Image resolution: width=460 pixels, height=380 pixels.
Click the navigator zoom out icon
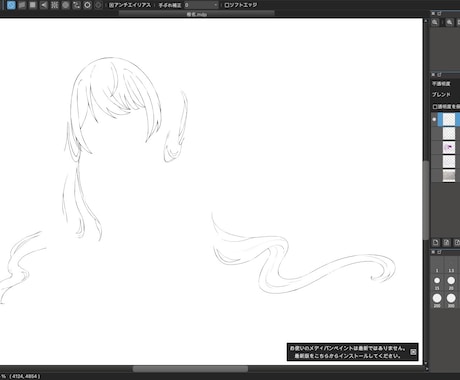pyautogui.click(x=435, y=22)
